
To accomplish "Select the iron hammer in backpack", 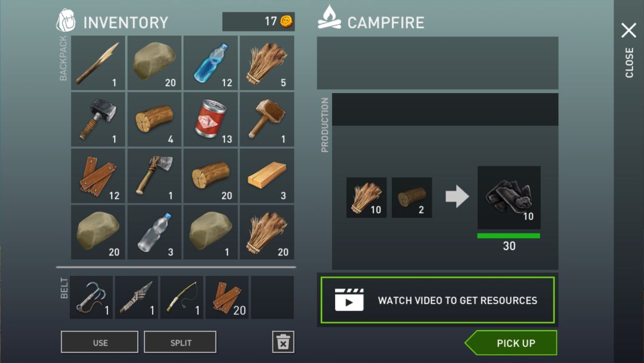I will click(98, 119).
